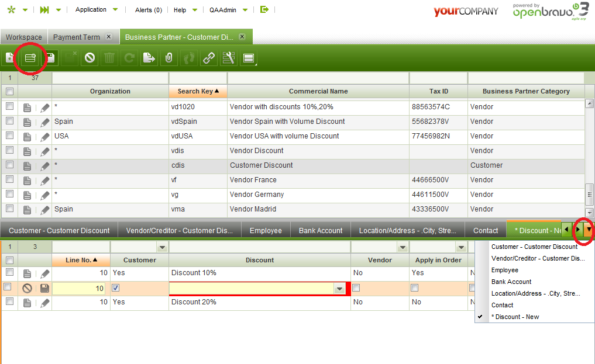Sort by Tax ID column header

438,91
